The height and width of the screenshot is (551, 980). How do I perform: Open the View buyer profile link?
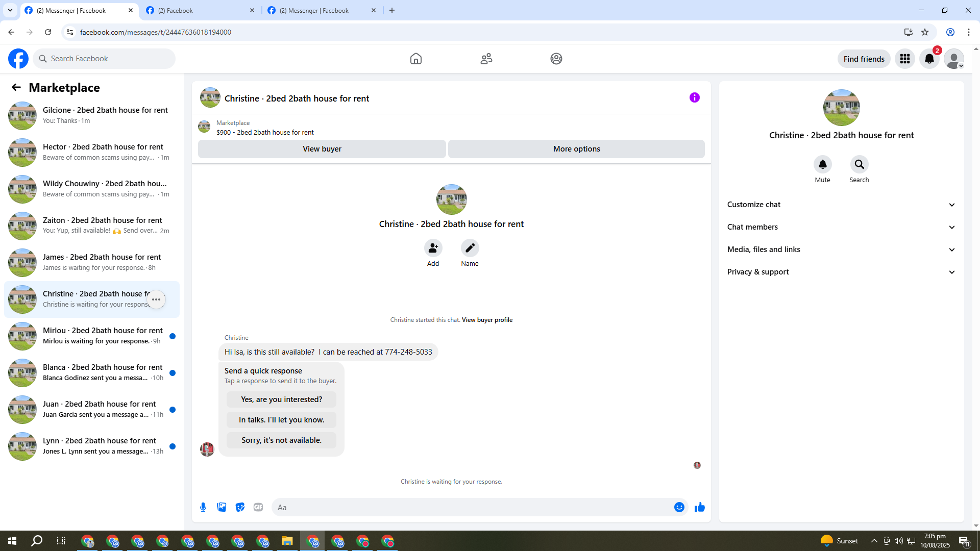(487, 320)
